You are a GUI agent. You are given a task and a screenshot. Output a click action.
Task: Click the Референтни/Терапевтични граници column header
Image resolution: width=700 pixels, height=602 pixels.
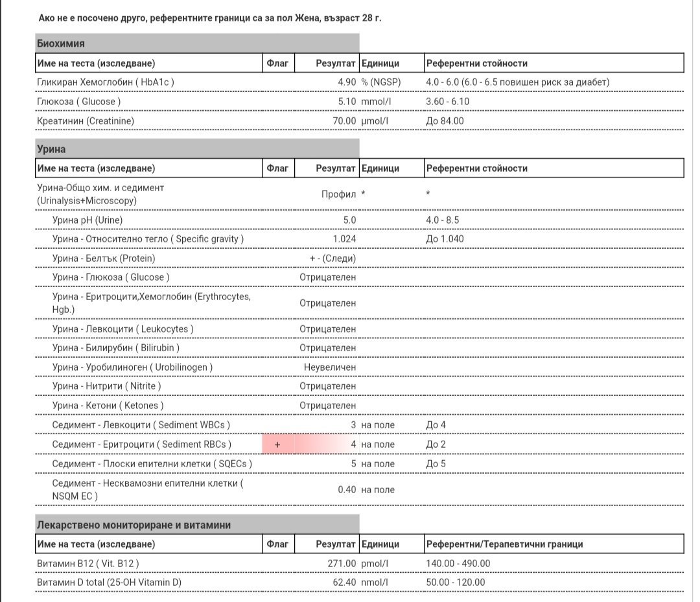click(504, 544)
